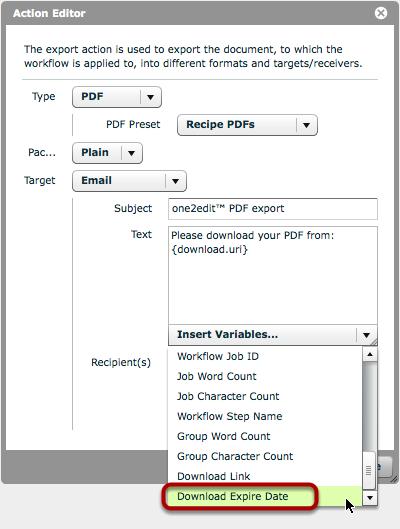400x529 pixels.
Task: Click the list scrollbar up arrow
Action: click(370, 355)
